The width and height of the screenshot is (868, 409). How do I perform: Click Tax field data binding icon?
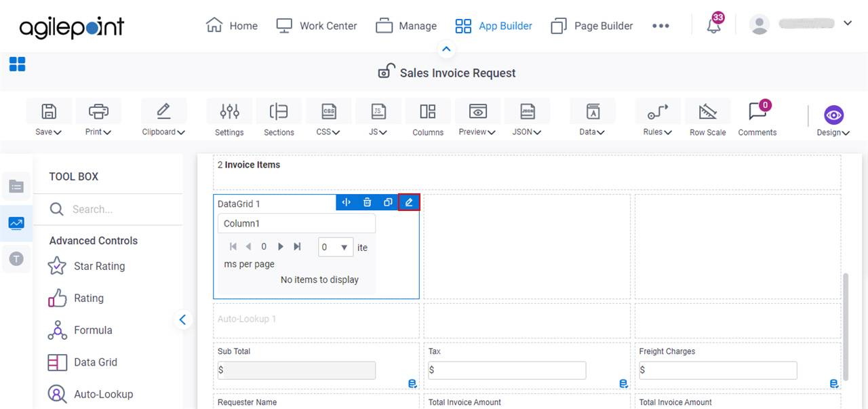click(x=623, y=384)
